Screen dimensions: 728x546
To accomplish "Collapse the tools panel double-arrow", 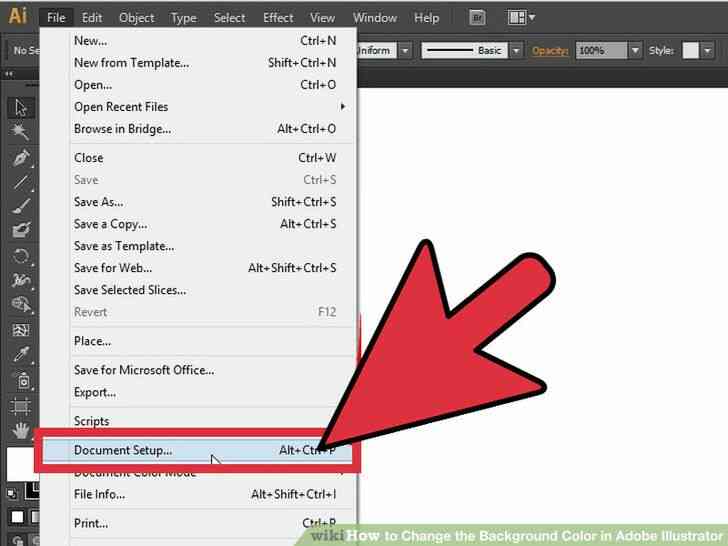I will coord(8,74).
